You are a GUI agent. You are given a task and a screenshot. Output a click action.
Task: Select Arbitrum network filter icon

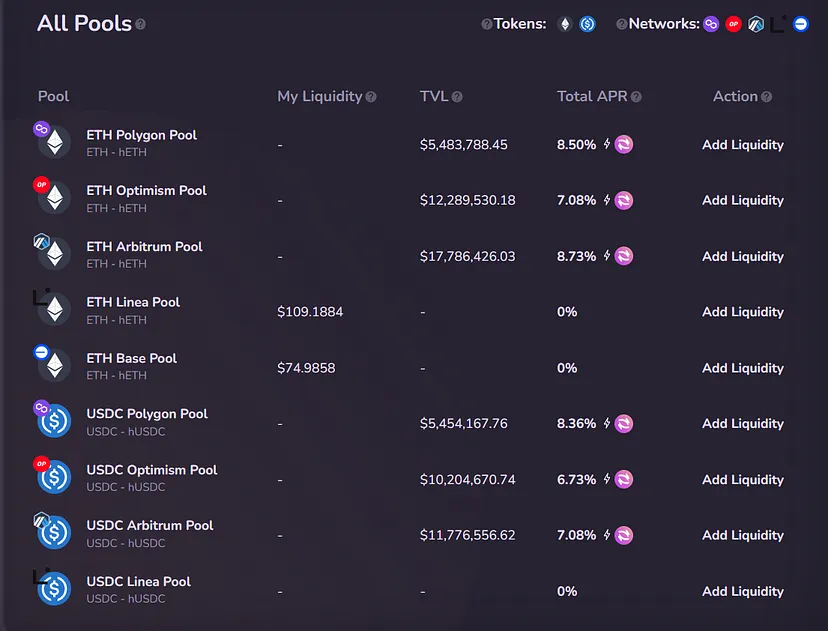756,24
